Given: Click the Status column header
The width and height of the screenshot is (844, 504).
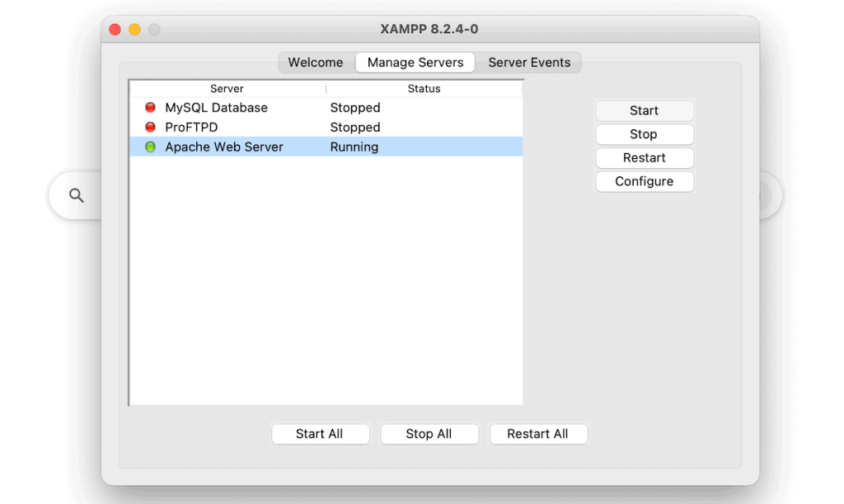Looking at the screenshot, I should (424, 89).
